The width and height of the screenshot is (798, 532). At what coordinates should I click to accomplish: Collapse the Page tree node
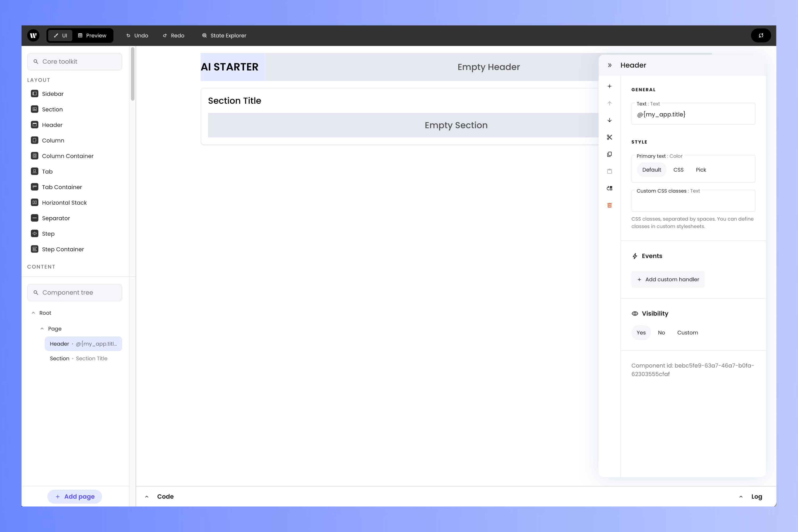click(42, 329)
